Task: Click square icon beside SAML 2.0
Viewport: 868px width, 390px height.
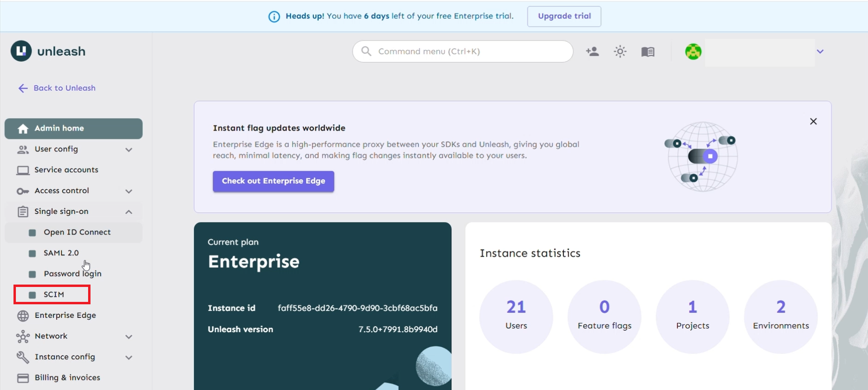Action: (32, 253)
